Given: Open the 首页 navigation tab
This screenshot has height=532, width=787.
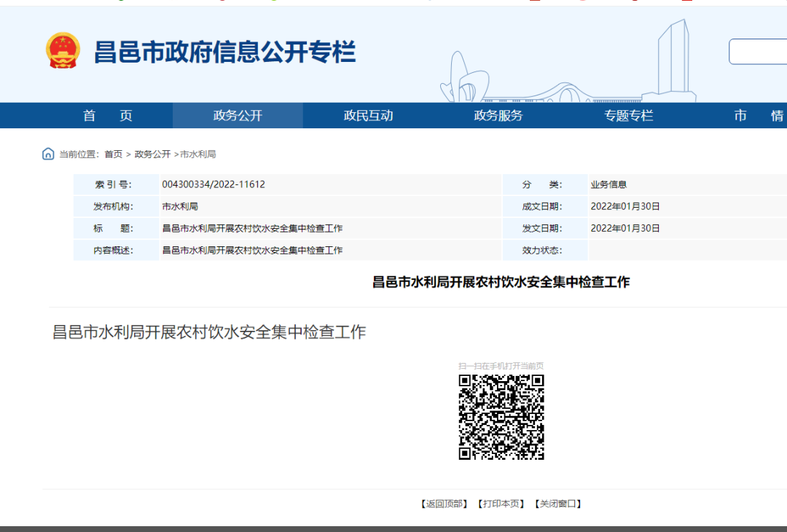Looking at the screenshot, I should [107, 116].
